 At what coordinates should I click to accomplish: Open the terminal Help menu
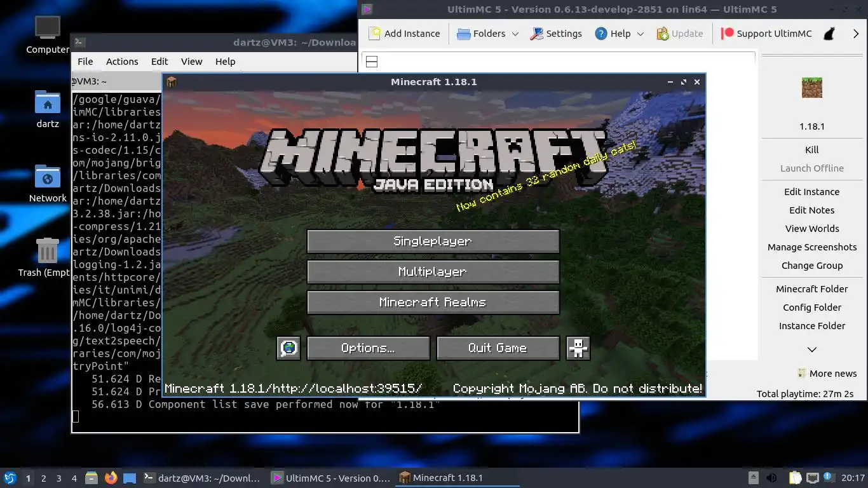click(225, 62)
